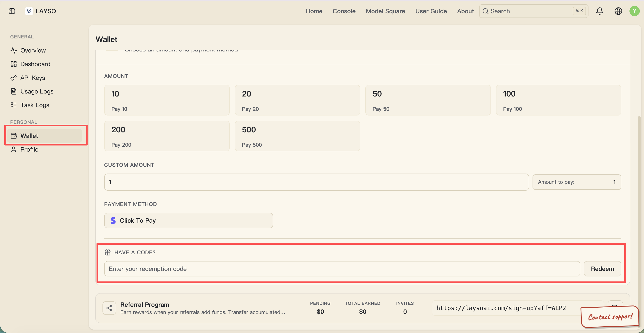Open the About page
Screen dimensions: 644x333
[465, 11]
